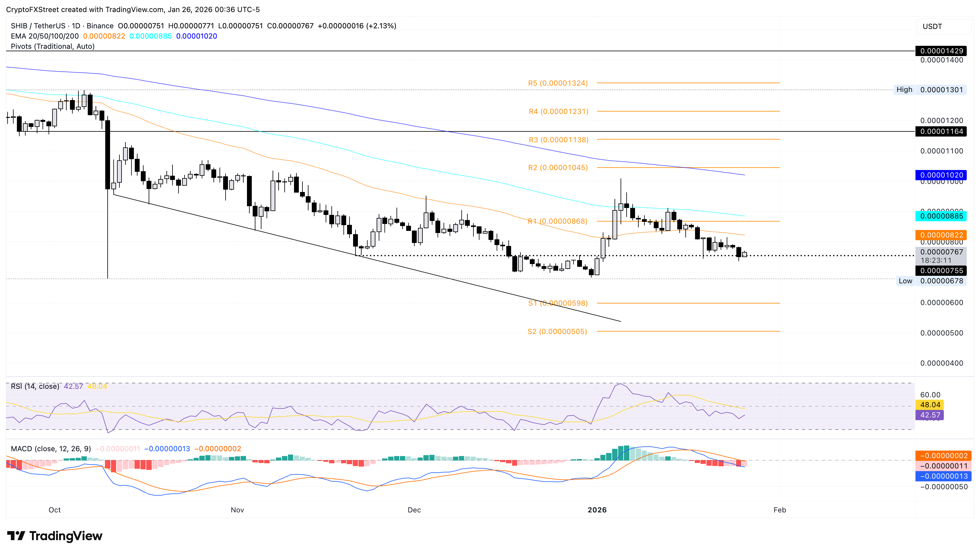Select the EMA 20/50/100/200 indicator legend
This screenshot has height=554, width=980.
coord(45,36)
